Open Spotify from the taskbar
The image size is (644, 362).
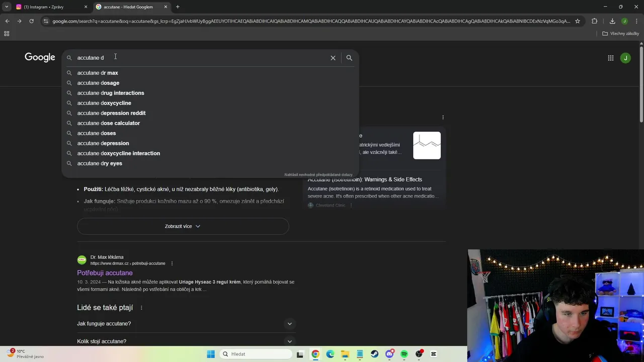click(404, 354)
